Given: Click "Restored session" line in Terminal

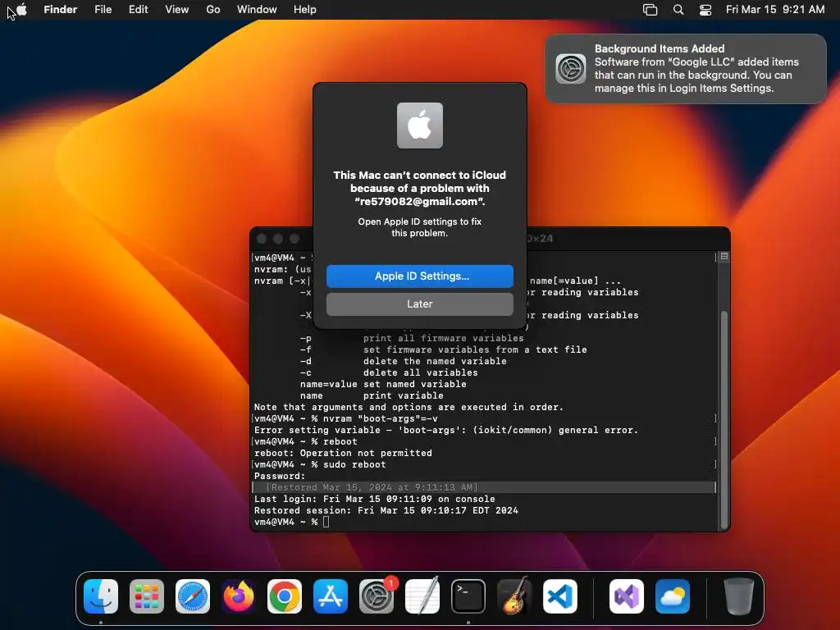Looking at the screenshot, I should (x=386, y=510).
